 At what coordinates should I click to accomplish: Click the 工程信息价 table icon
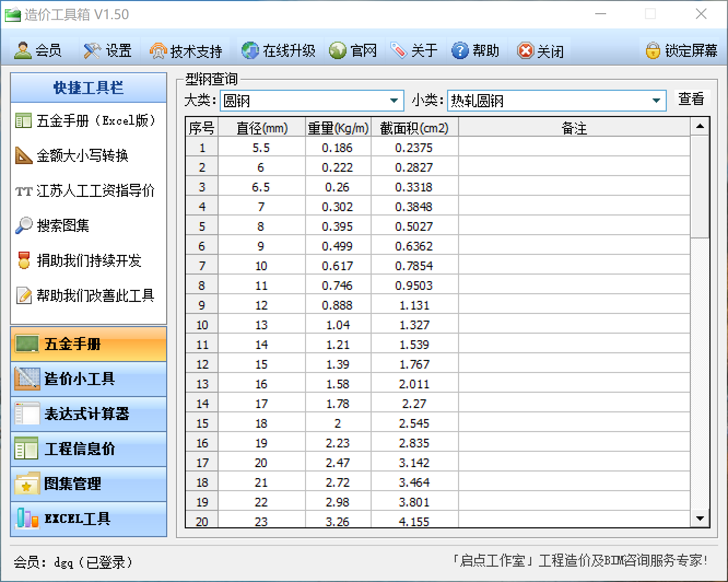coord(27,449)
